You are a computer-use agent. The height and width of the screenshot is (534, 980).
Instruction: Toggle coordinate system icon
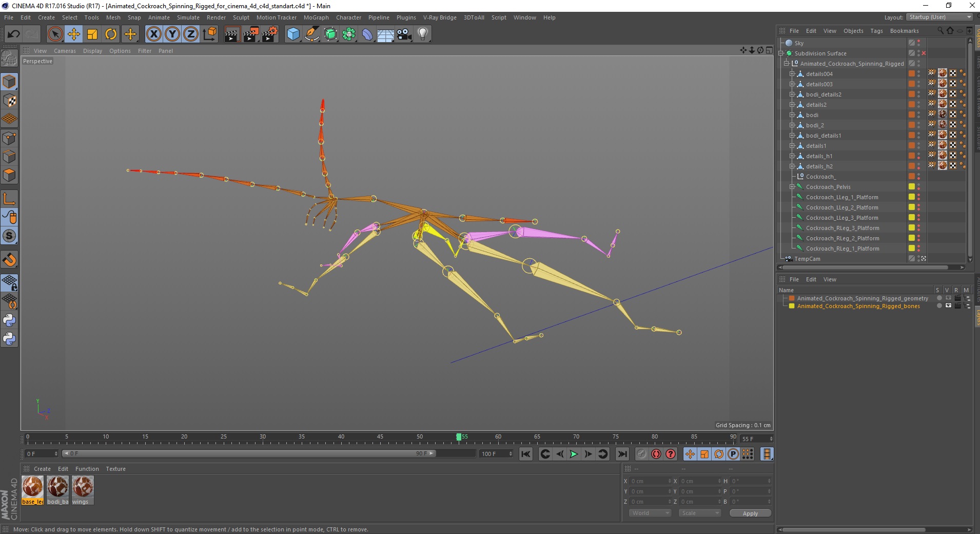tap(209, 34)
